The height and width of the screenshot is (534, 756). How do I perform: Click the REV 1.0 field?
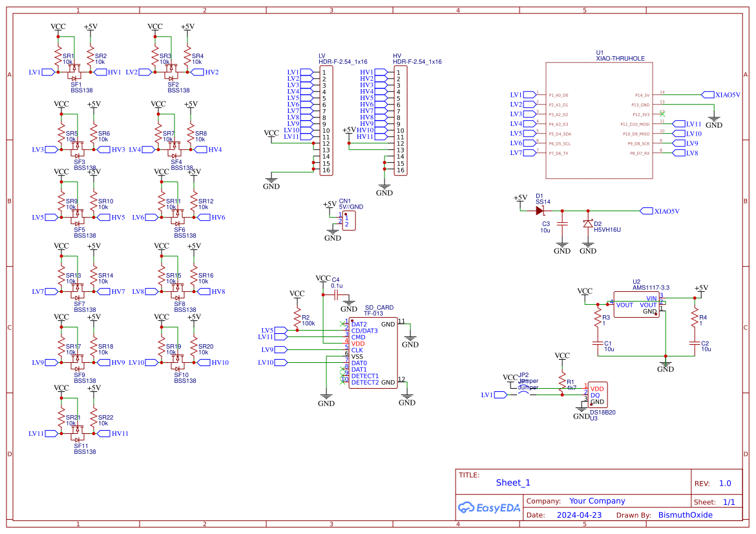724,483
